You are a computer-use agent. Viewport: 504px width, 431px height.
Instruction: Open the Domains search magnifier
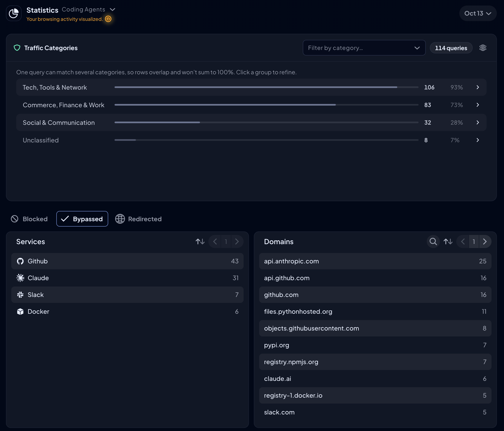[x=433, y=241]
